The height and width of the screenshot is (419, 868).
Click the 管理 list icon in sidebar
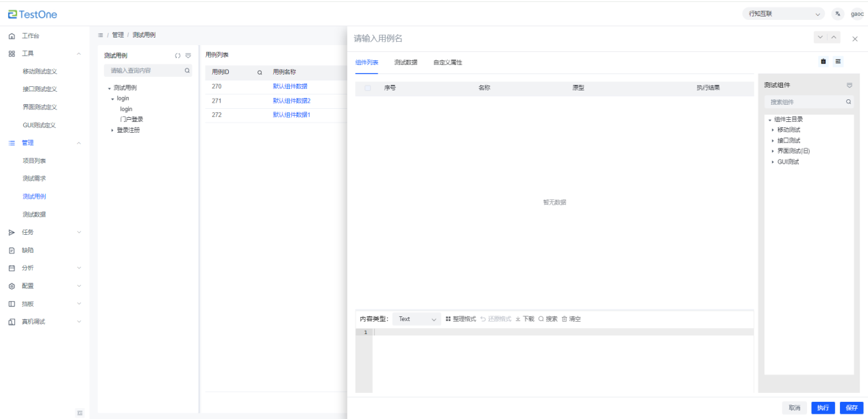(x=12, y=143)
